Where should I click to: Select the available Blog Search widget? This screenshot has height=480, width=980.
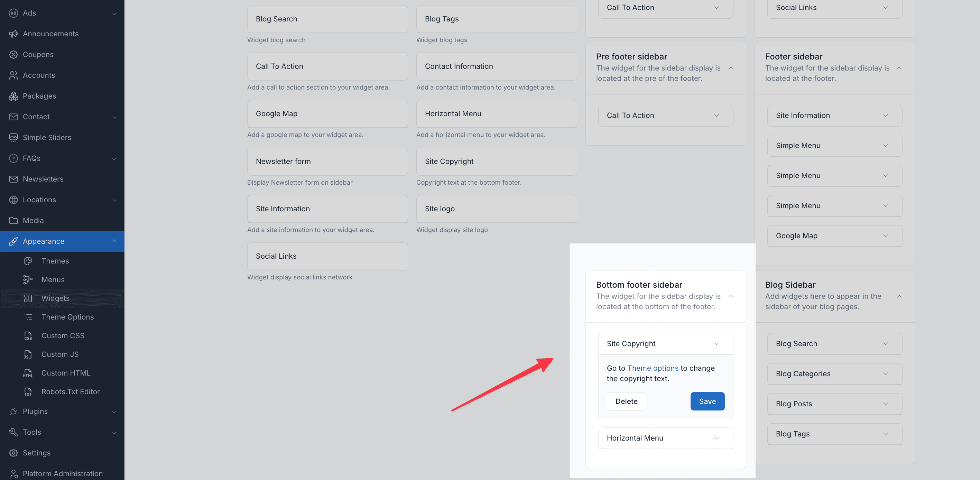pyautogui.click(x=327, y=19)
